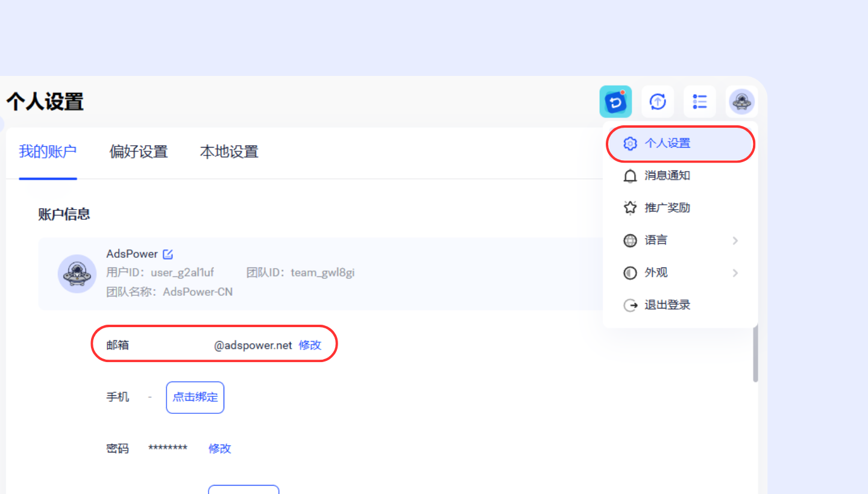Open the sync/update circular arrow icon
Viewport: 868px width, 494px height.
click(x=658, y=101)
